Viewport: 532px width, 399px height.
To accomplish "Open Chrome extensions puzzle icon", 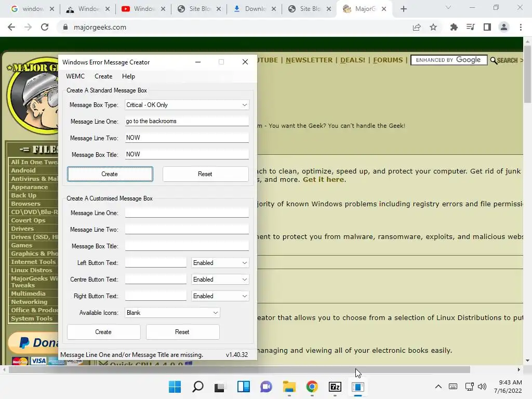I will [454, 27].
